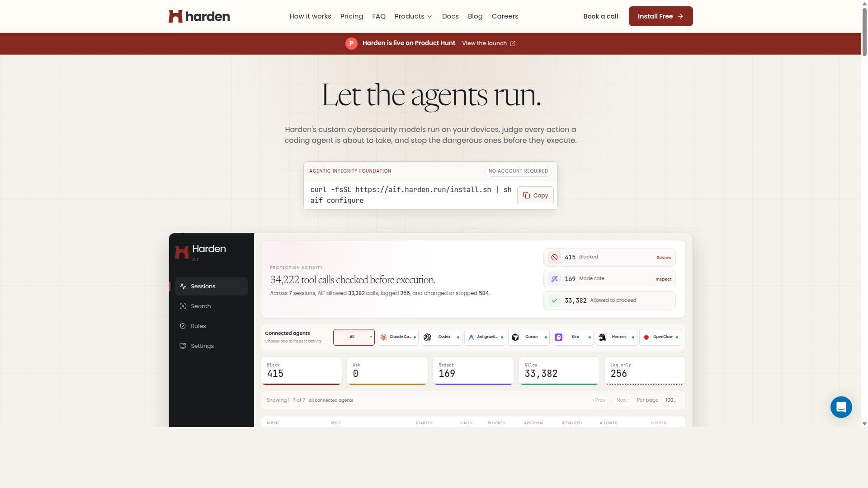Click the Settings monitor icon in sidebar

[183, 346]
